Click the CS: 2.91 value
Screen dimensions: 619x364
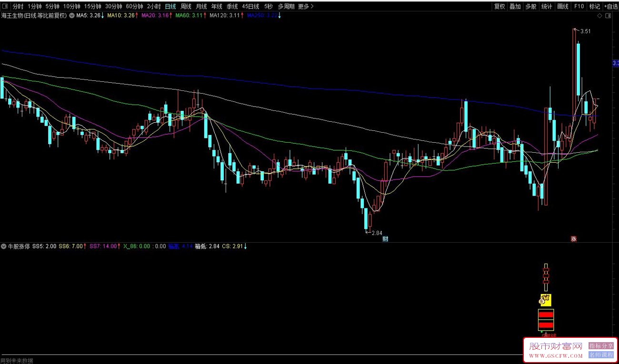pos(232,246)
